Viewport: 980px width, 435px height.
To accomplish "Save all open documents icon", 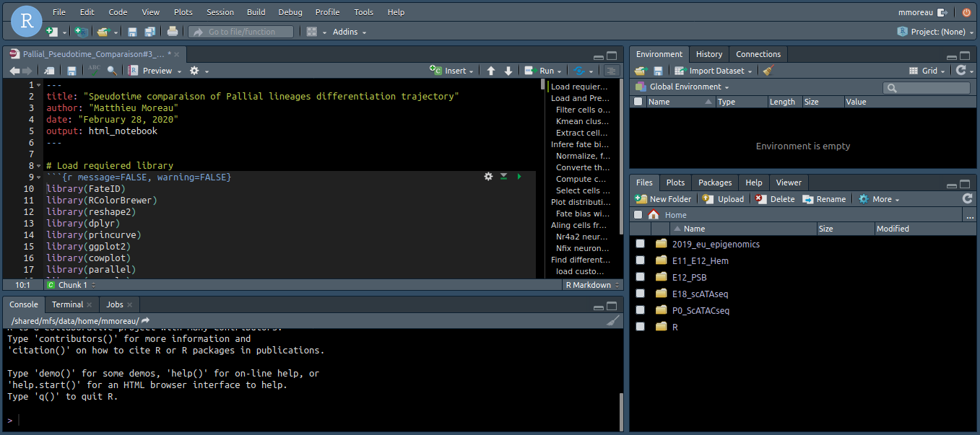I will (149, 32).
